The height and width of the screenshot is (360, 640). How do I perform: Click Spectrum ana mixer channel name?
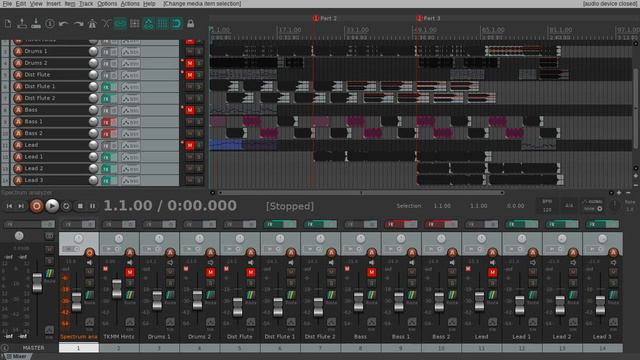[x=79, y=337]
